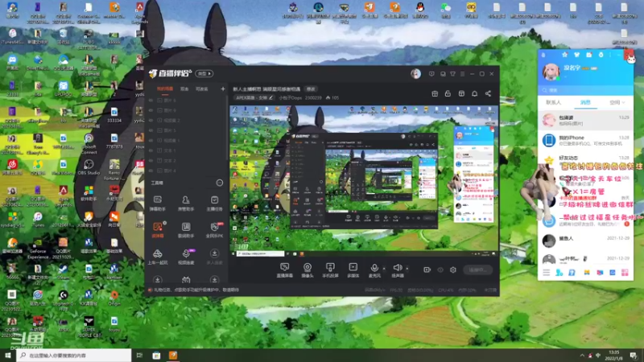Click the microphone icon in bottom bar
This screenshot has height=362, width=644.
click(374, 269)
